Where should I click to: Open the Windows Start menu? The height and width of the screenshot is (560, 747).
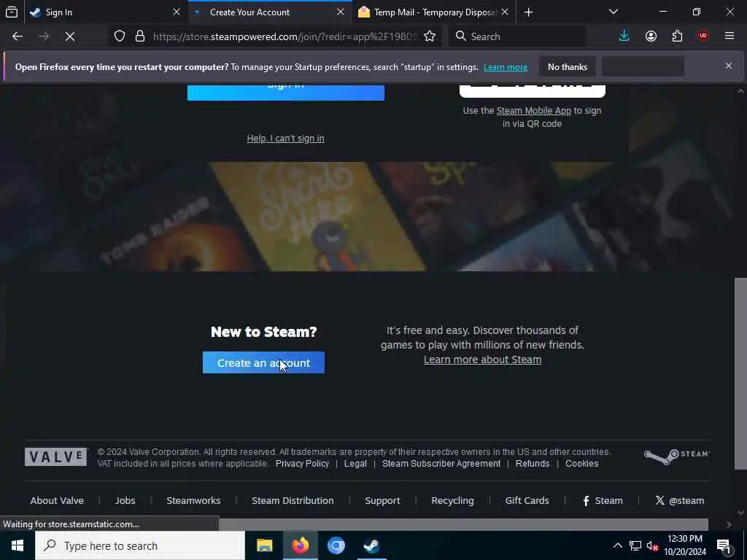click(18, 545)
